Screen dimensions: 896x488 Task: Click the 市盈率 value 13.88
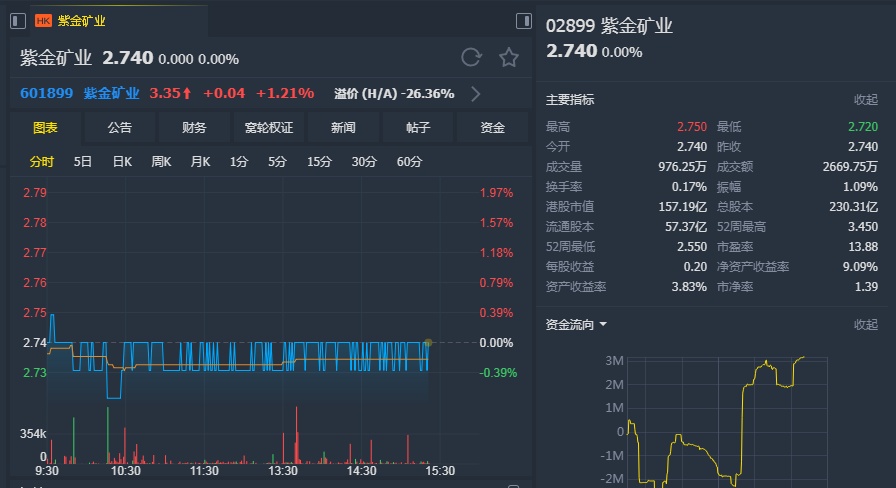(x=863, y=247)
